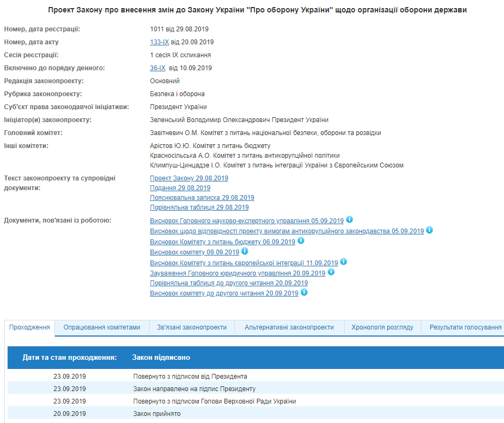This screenshot has width=504, height=423.
Task: Open act number 133-IX link
Action: coord(159,42)
